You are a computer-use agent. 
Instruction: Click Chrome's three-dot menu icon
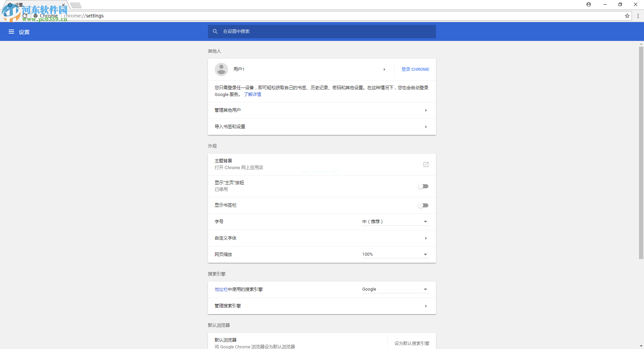[x=638, y=16]
